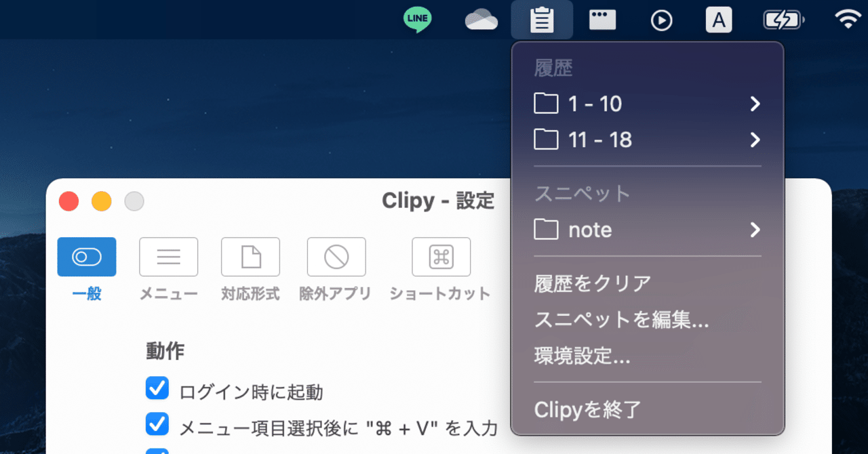Switch to the 対応形式 tab label
This screenshot has height=454, width=868.
click(x=251, y=294)
